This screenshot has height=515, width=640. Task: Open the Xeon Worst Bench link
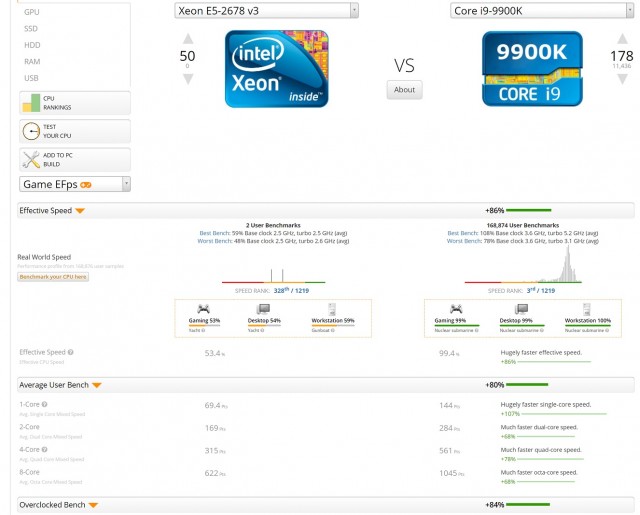tap(215, 241)
